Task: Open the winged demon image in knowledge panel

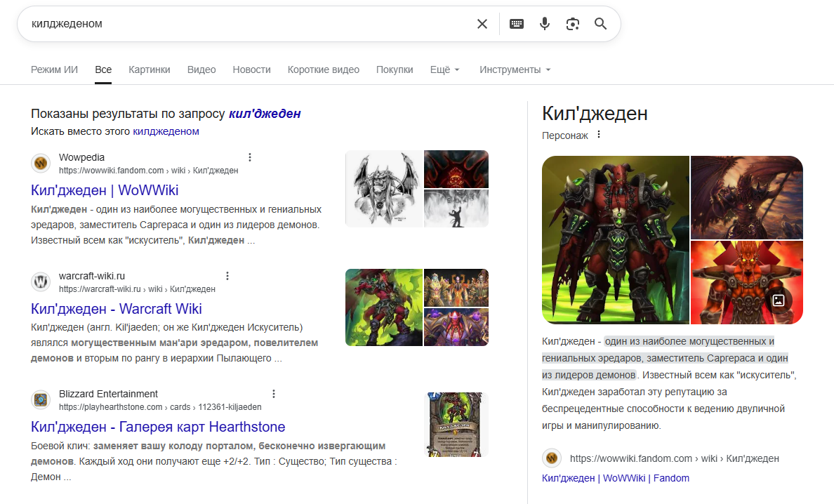Action: tap(747, 197)
